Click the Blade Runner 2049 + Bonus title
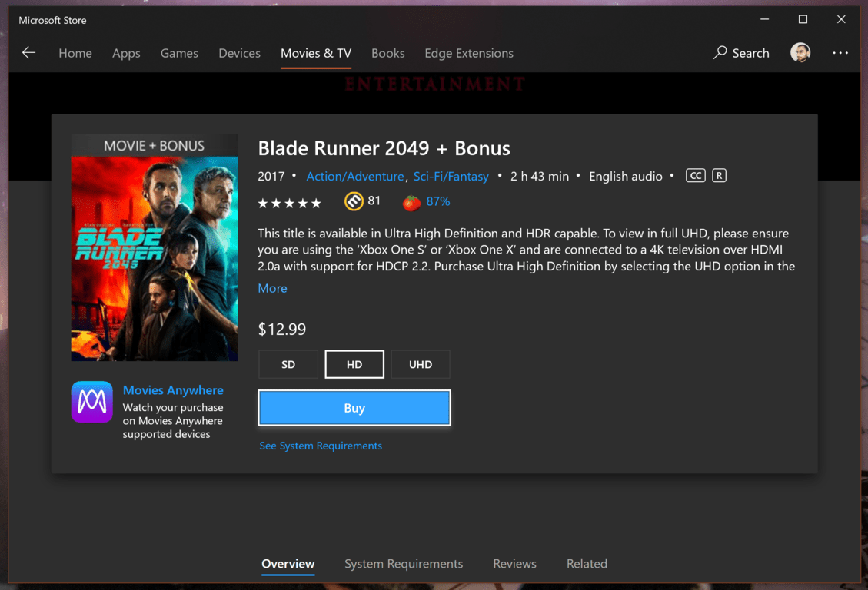868x590 pixels. (384, 148)
